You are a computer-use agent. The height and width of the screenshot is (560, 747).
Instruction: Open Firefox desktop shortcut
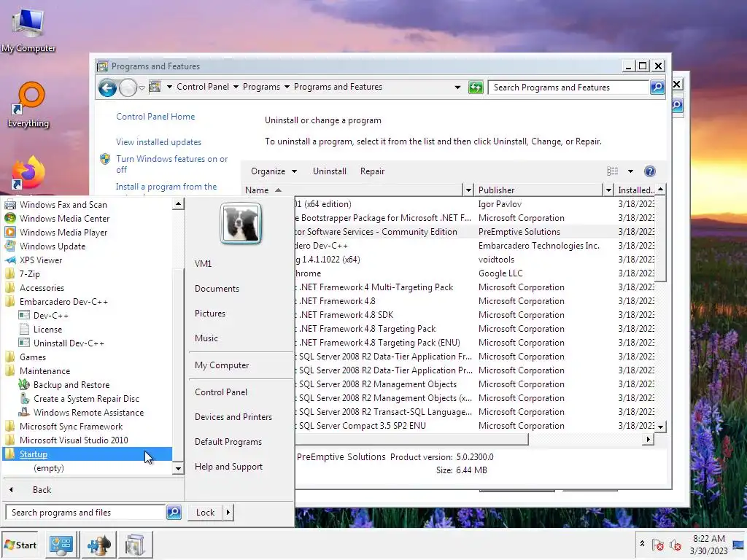click(28, 174)
